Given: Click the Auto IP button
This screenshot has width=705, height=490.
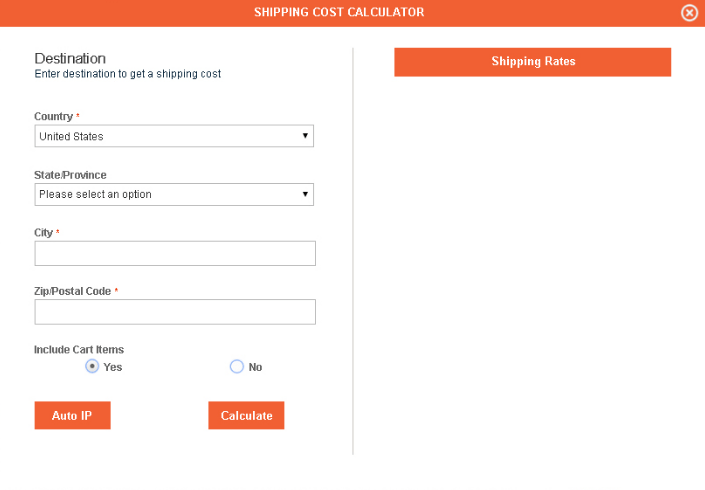Looking at the screenshot, I should tap(72, 415).
